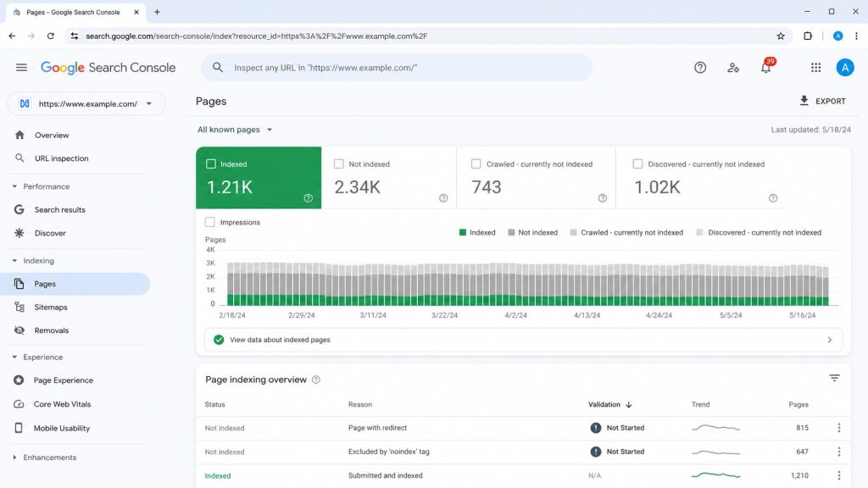This screenshot has height=488, width=868.
Task: Select the Pages sidebar item
Action: 75,284
